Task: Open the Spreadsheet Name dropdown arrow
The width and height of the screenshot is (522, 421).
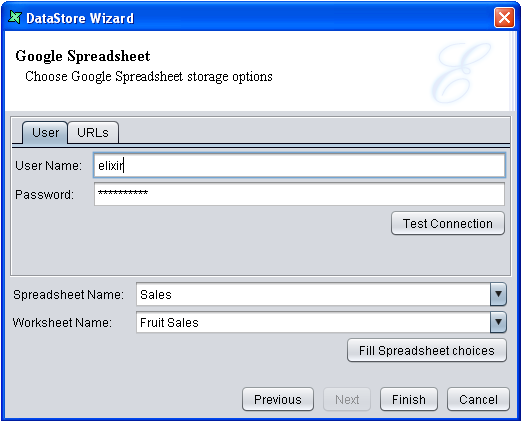Action: [498, 294]
